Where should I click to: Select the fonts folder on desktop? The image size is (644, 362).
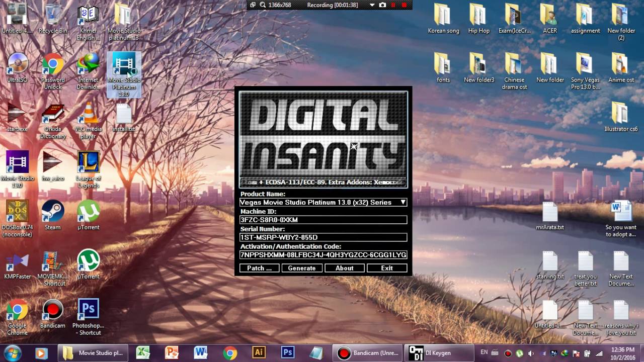pyautogui.click(x=443, y=68)
